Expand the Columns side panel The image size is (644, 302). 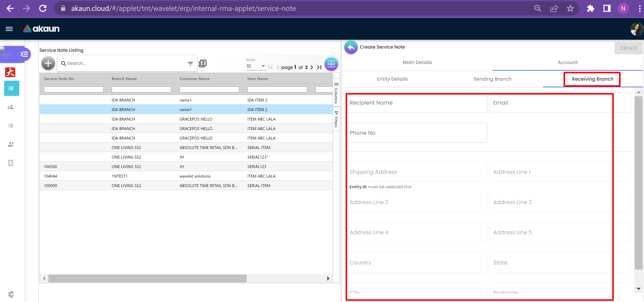coord(336,93)
